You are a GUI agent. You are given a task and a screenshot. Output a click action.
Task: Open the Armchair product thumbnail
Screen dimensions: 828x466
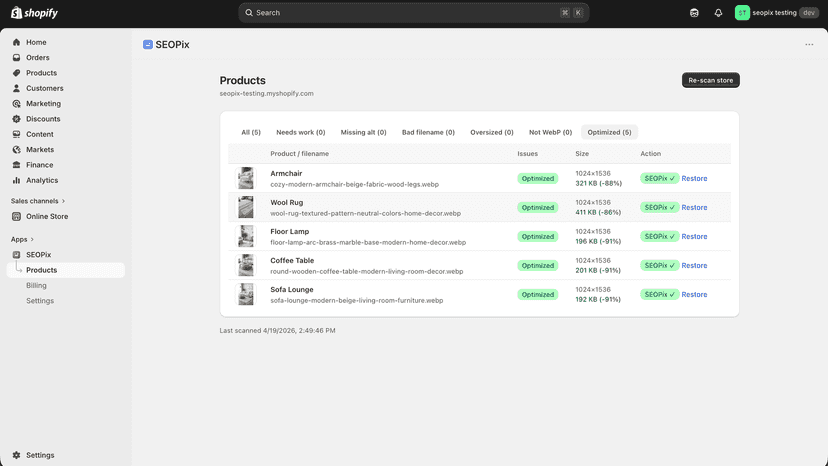(x=246, y=179)
